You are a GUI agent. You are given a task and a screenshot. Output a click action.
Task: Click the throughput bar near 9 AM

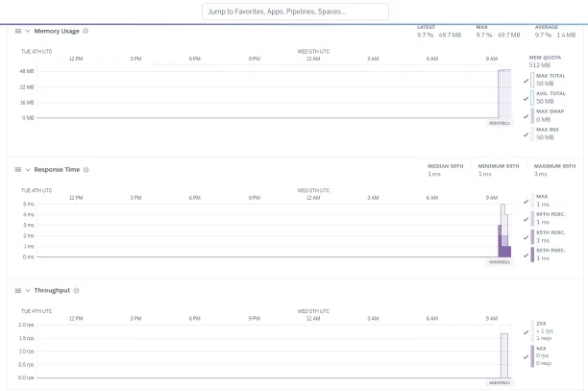[504, 355]
